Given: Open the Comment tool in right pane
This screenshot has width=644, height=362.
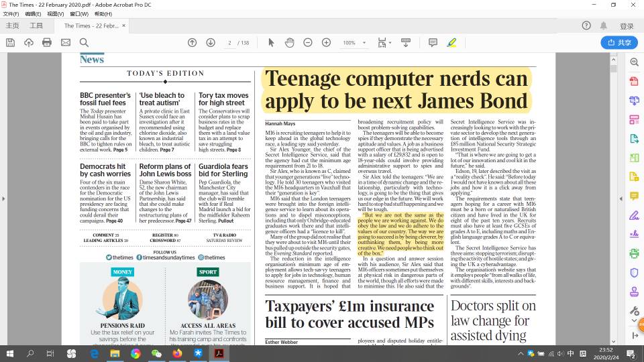Looking at the screenshot, I should [x=634, y=196].
